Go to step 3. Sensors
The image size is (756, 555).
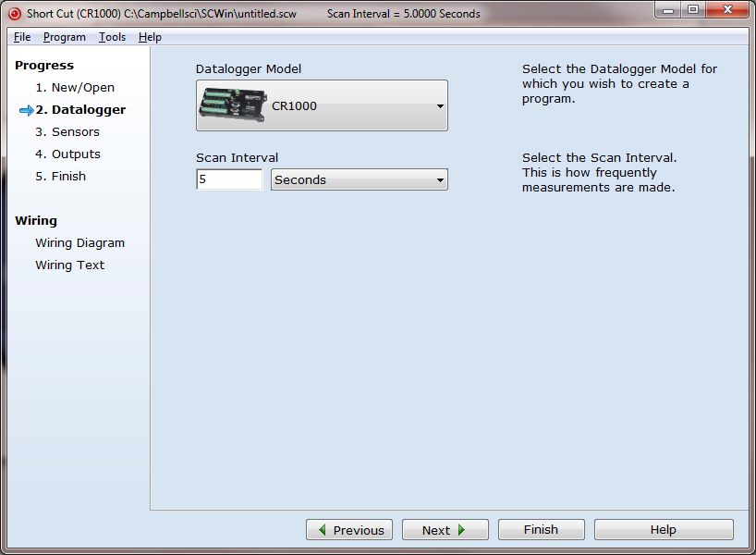click(x=67, y=131)
